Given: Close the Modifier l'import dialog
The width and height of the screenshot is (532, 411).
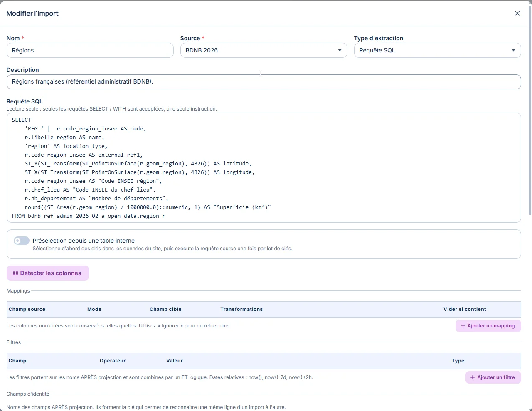Looking at the screenshot, I should tap(517, 13).
